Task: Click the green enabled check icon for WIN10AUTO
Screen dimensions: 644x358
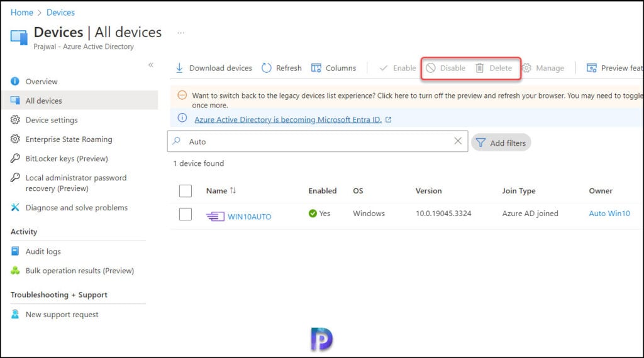Action: [313, 214]
